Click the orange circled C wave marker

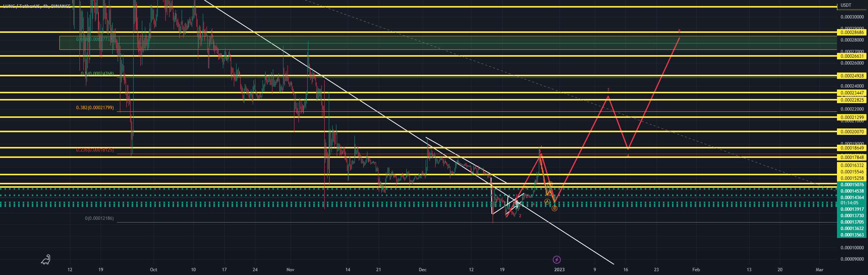tap(554, 208)
